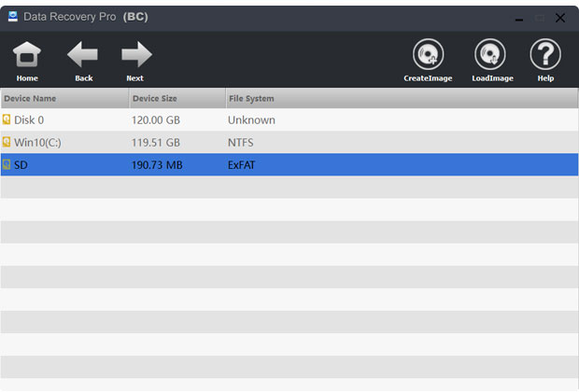Close the Data Recovery Pro window
This screenshot has width=579, height=392.
[560, 18]
